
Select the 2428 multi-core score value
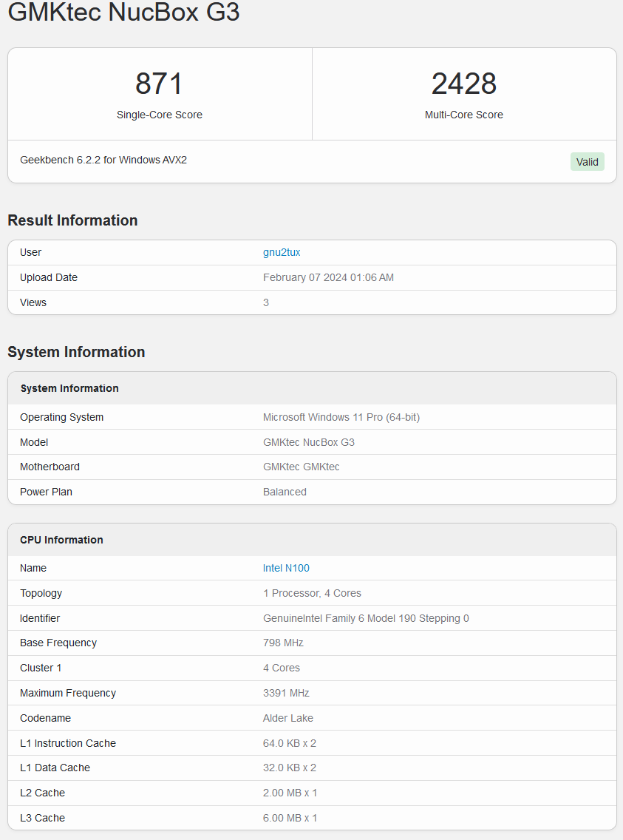point(464,84)
